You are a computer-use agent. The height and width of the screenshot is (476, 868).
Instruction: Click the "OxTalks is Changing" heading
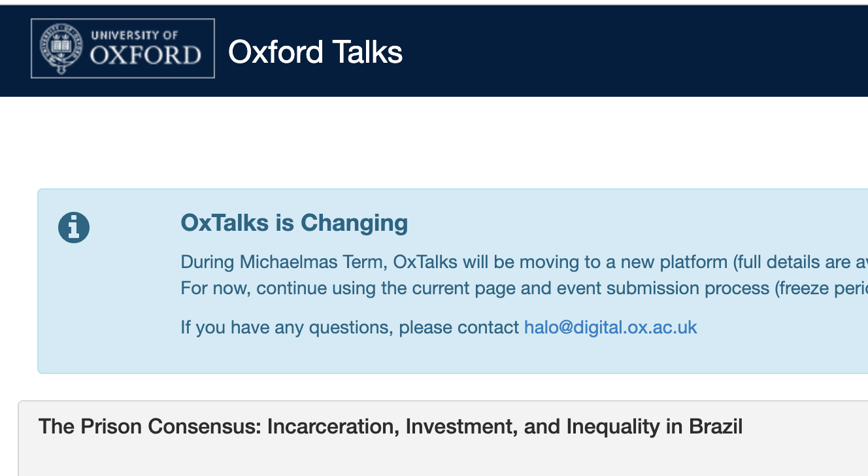[294, 223]
